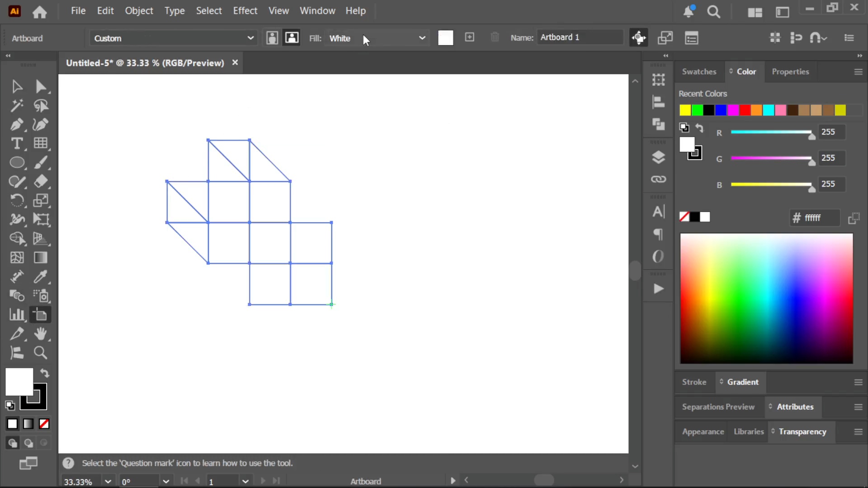Image resolution: width=868 pixels, height=488 pixels.
Task: Select the Direct Selection tool
Action: click(41, 86)
